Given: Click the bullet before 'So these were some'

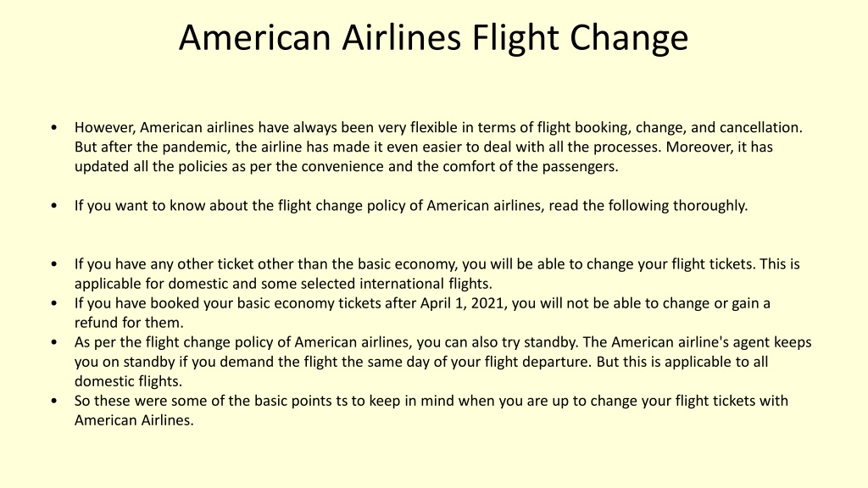Looking at the screenshot, I should click(x=53, y=401).
